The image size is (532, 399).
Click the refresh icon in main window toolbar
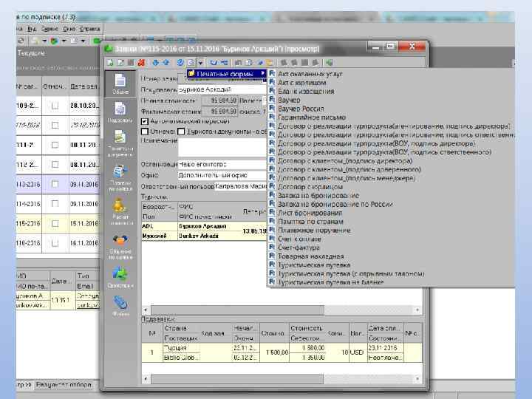pyautogui.click(x=21, y=41)
